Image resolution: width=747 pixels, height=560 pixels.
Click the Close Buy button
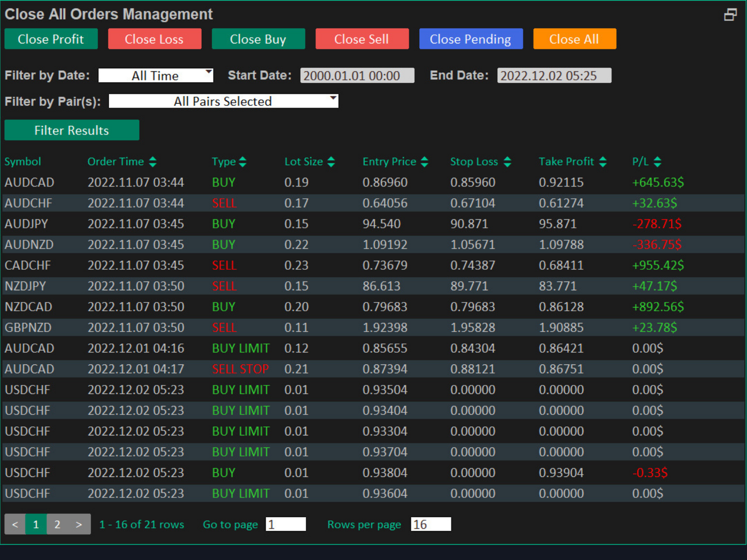tap(258, 39)
